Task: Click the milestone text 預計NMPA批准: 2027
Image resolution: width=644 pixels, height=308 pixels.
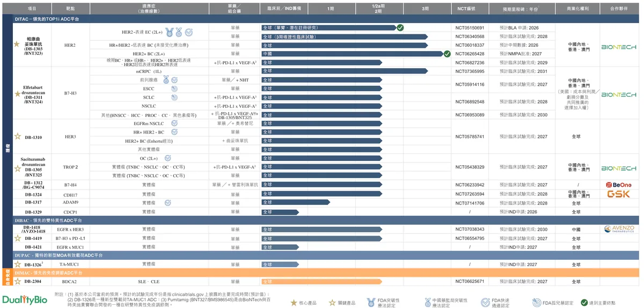Action: pyautogui.click(x=521, y=54)
